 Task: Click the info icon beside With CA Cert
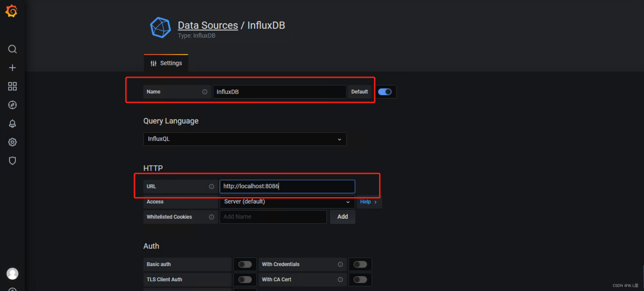coord(340,279)
